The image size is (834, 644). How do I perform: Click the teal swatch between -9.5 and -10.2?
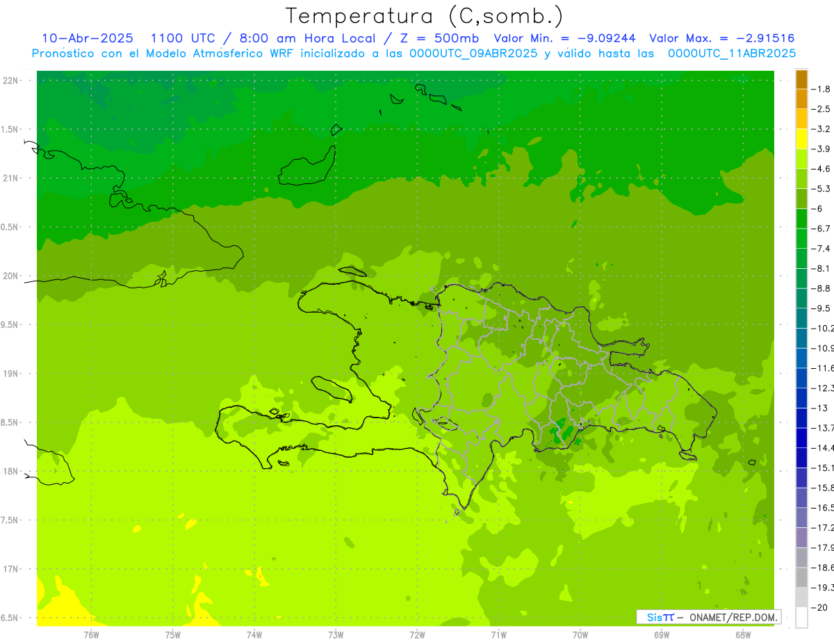(801, 318)
